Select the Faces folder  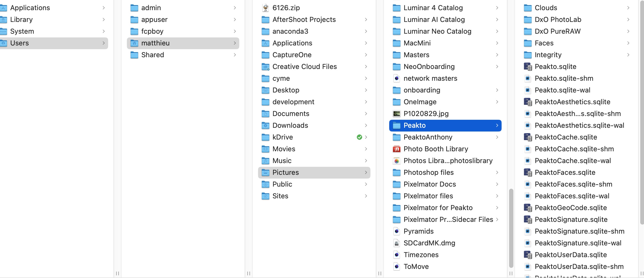pos(577,43)
